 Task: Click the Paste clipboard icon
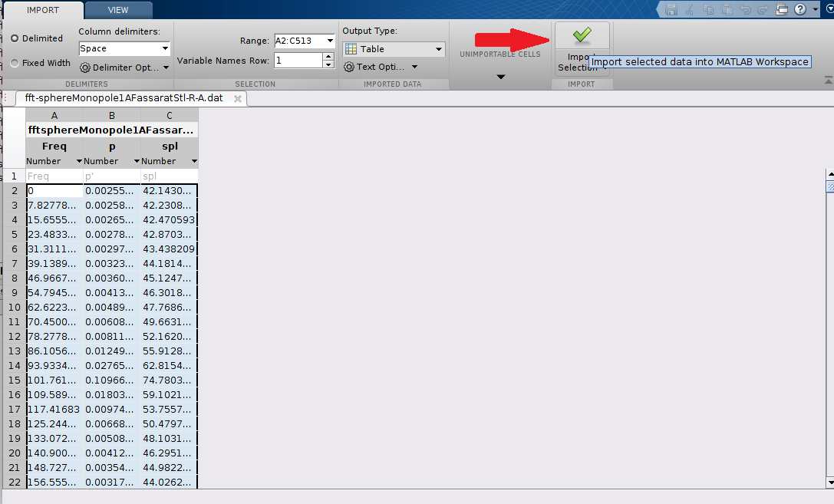click(727, 9)
